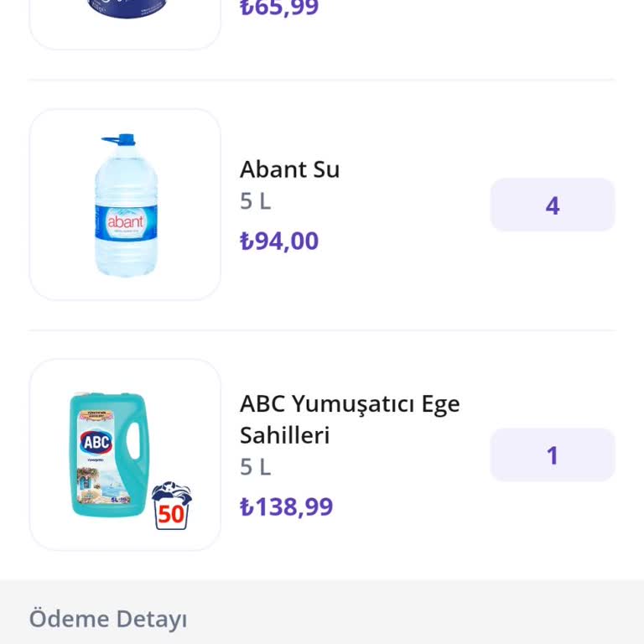Tap the word Sahilleri in the softener name
This screenshot has height=644, width=644.
click(x=284, y=435)
